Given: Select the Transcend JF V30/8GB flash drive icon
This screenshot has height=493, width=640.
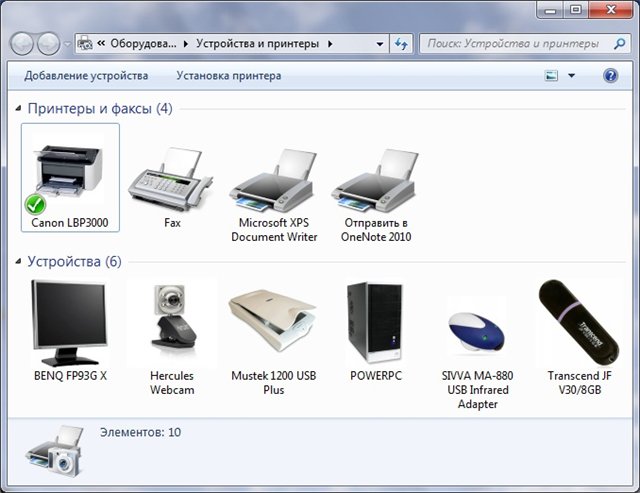Looking at the screenshot, I should coord(579,323).
